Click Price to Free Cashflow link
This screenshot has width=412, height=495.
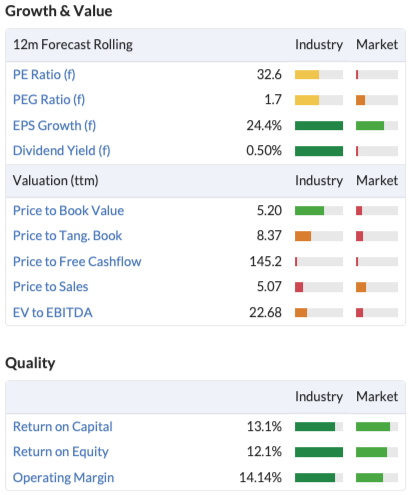tap(77, 262)
